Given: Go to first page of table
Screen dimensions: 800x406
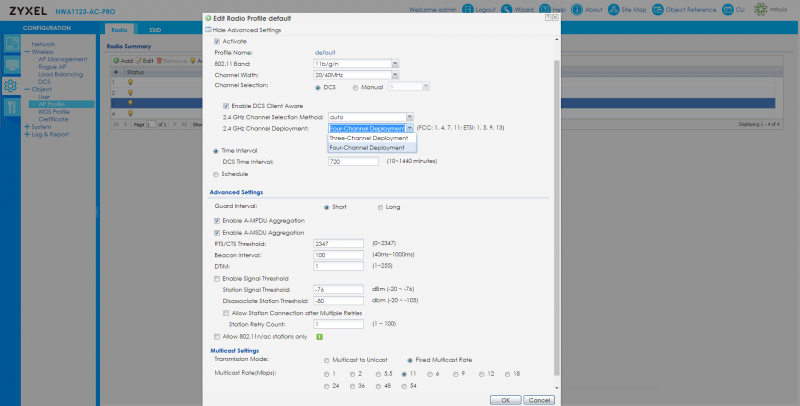Looking at the screenshot, I should (116, 124).
